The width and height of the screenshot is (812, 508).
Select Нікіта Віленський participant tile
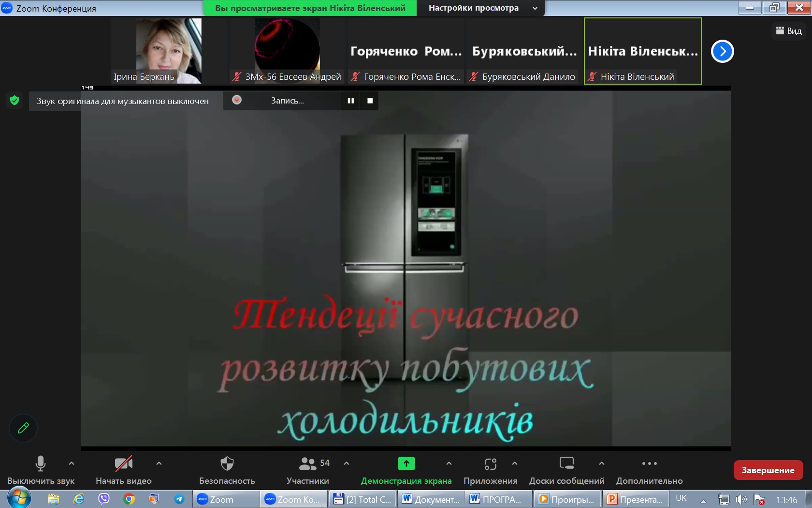[x=643, y=51]
